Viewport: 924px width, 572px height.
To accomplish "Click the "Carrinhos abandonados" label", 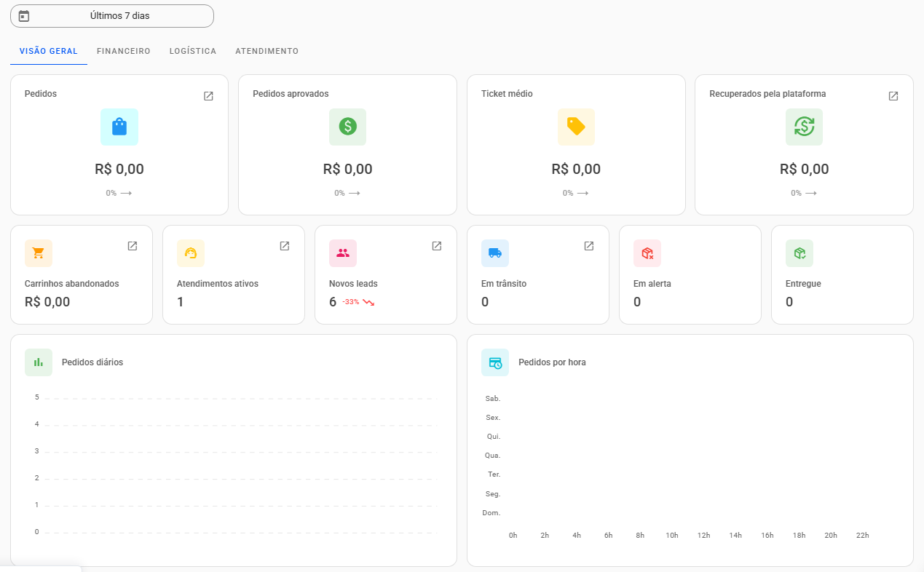I will tap(71, 284).
